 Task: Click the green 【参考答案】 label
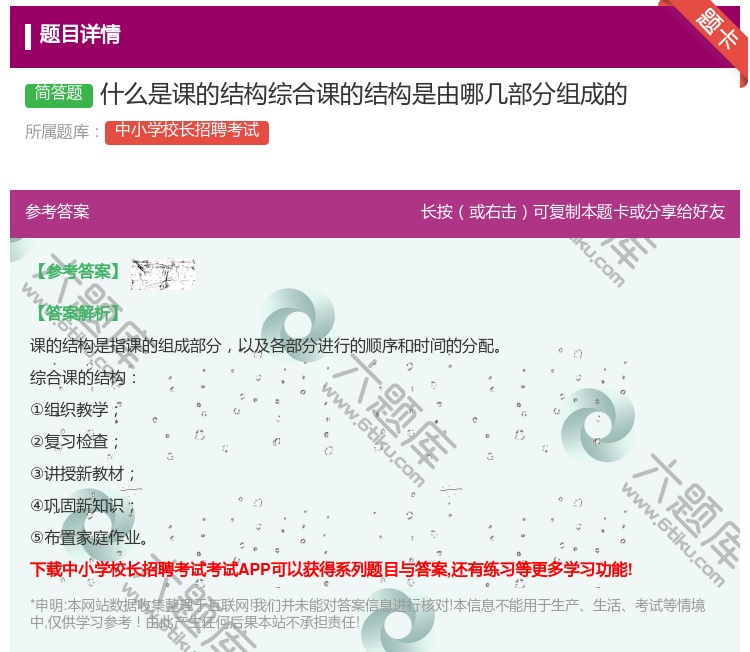77,271
